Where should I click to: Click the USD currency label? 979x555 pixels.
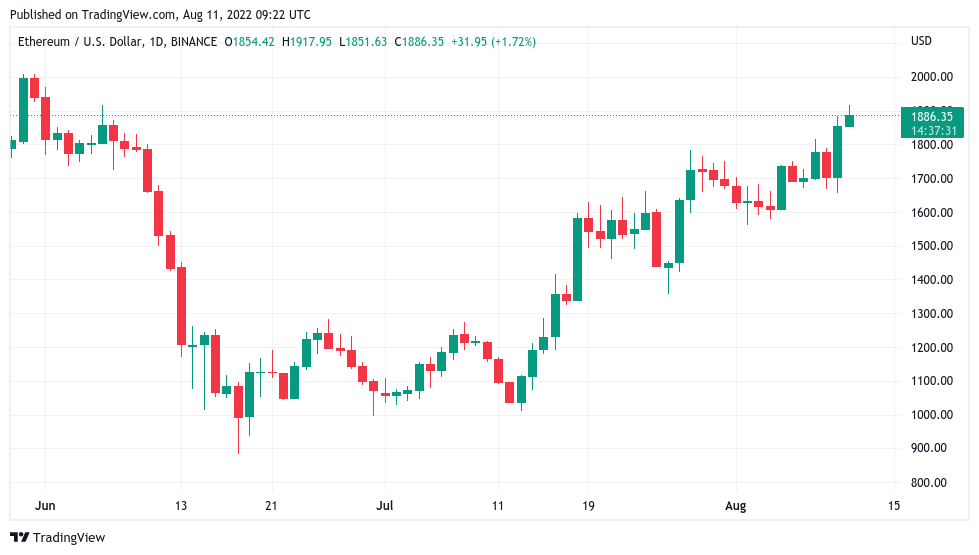[921, 41]
